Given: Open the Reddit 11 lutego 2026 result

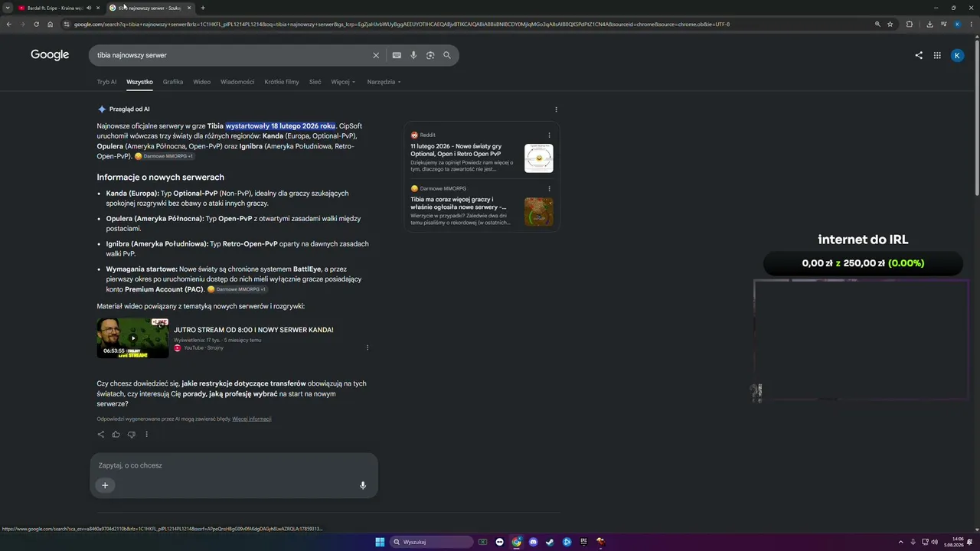Looking at the screenshot, I should click(456, 149).
